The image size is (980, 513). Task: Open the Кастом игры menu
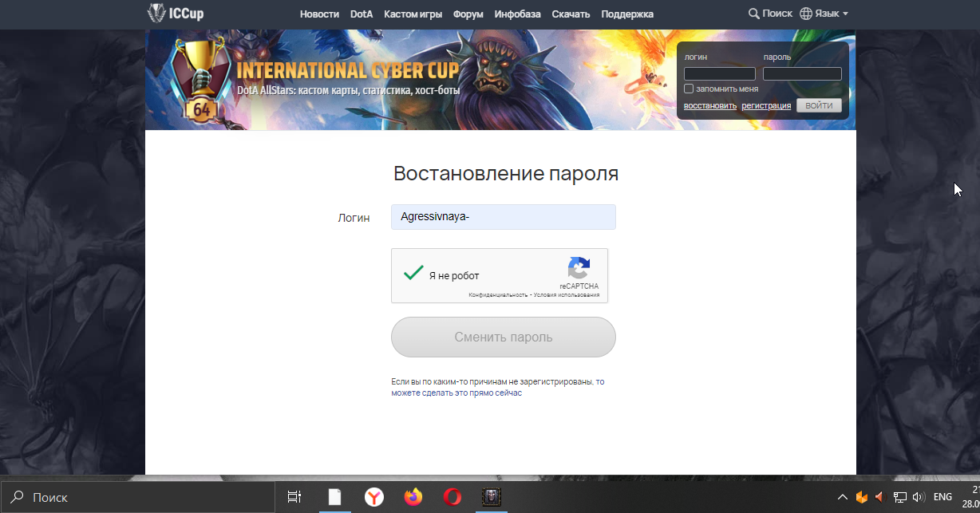[x=413, y=14]
